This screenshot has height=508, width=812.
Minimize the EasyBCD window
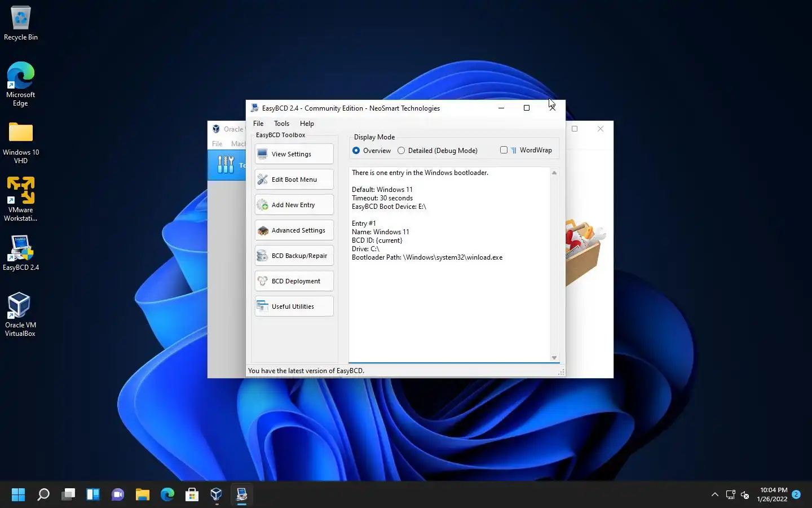501,108
